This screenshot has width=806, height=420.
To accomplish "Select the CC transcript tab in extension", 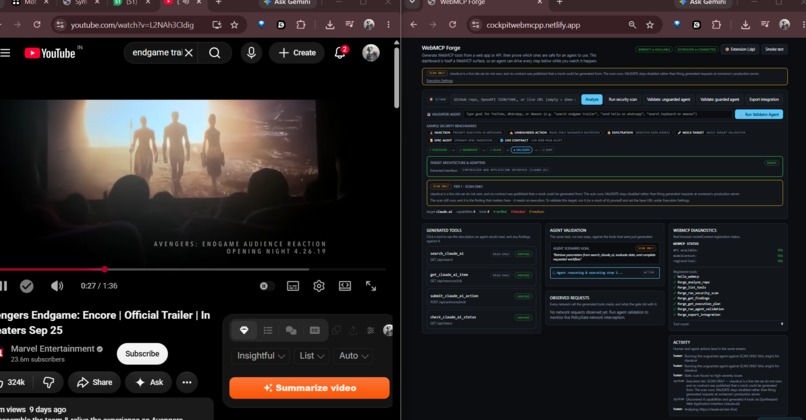I will point(315,330).
